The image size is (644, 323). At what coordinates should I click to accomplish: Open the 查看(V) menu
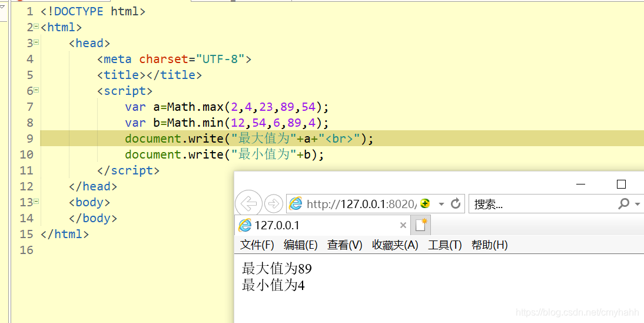point(344,245)
